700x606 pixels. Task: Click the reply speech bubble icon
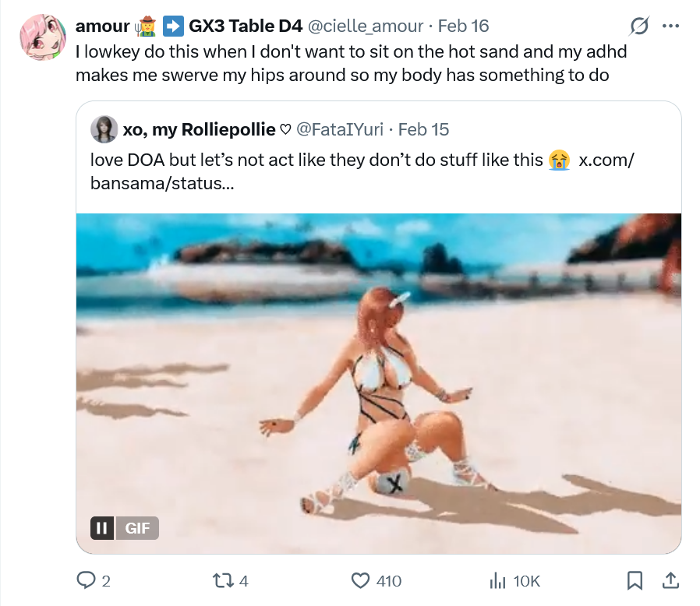pyautogui.click(x=86, y=580)
